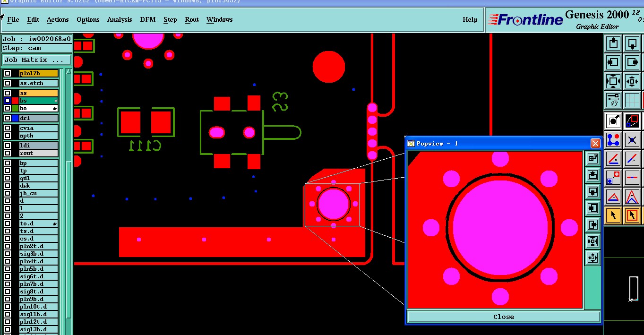
Task: Select the diagonal red-blue line tool
Action: tap(632, 159)
